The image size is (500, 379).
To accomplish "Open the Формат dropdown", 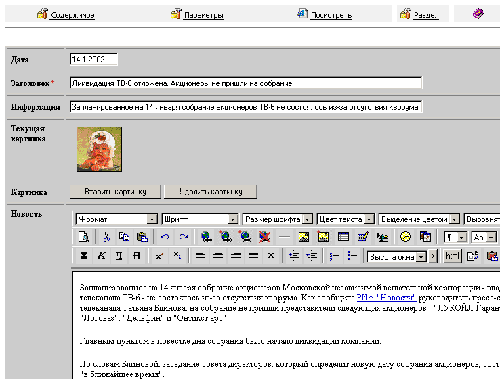I will (x=116, y=219).
